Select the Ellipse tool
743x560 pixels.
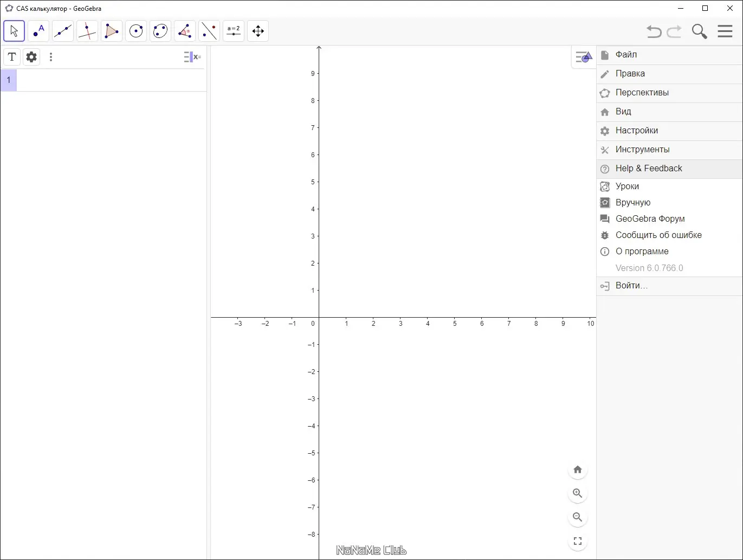[x=160, y=31]
